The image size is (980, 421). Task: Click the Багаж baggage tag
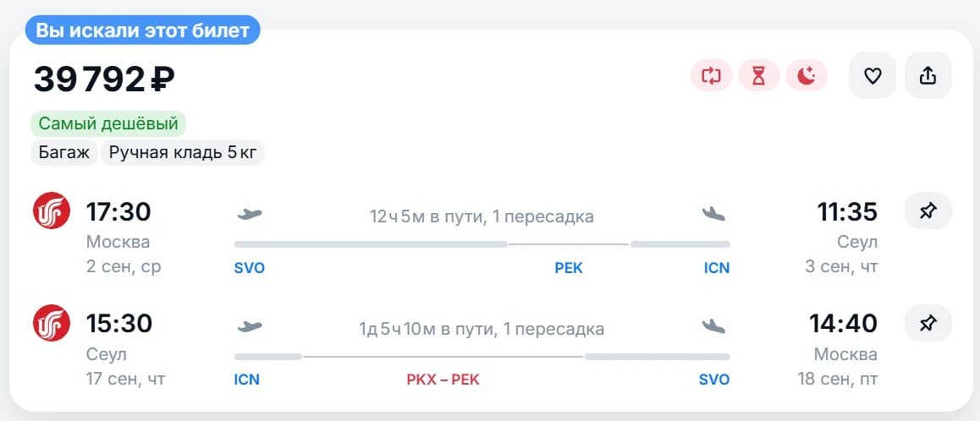click(63, 153)
